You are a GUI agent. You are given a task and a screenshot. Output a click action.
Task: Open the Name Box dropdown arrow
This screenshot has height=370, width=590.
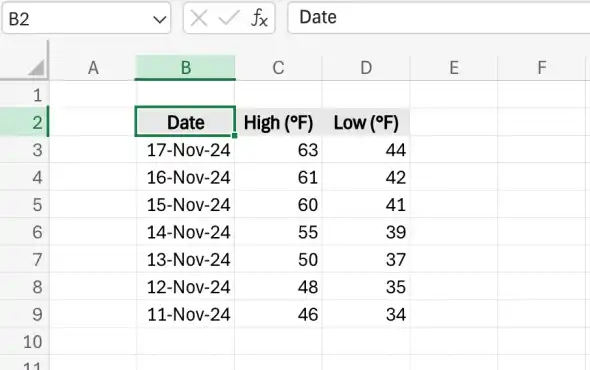tap(160, 19)
